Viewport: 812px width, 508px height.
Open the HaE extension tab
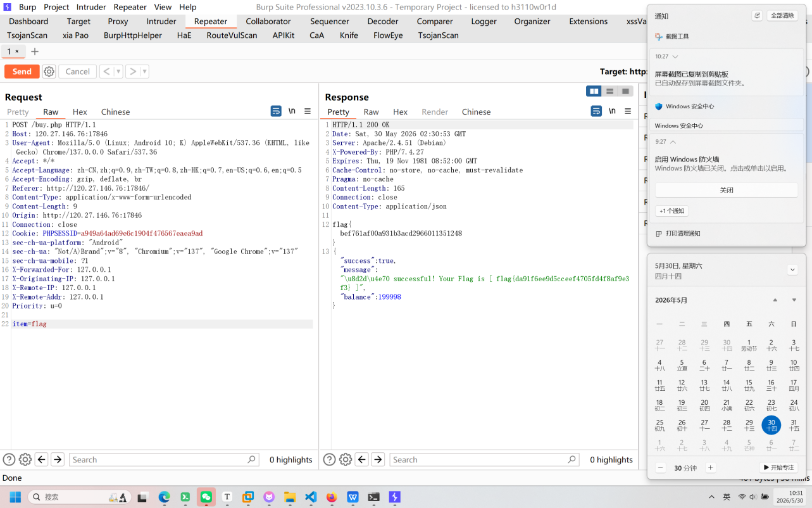(184, 35)
